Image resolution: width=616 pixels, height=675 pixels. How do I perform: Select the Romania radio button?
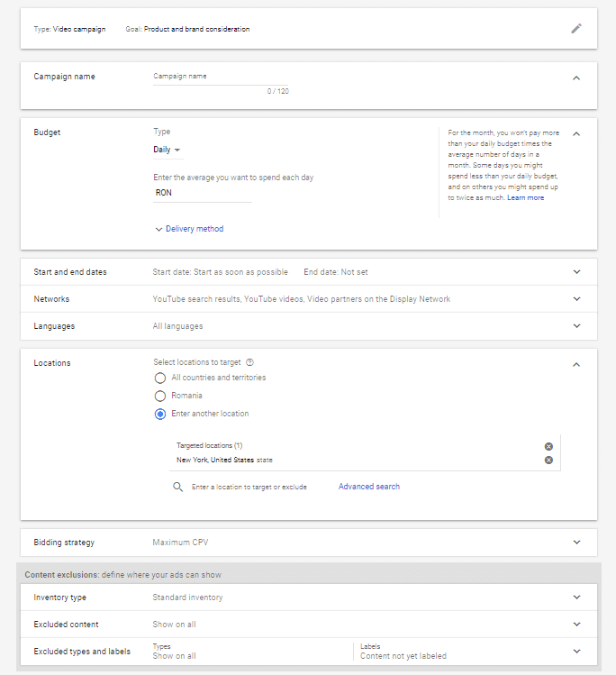click(x=160, y=396)
